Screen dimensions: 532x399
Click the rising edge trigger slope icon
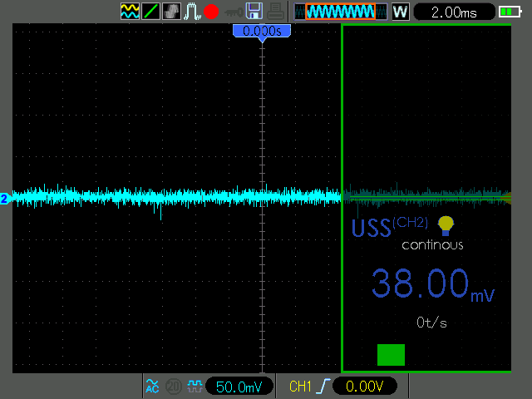point(324,386)
